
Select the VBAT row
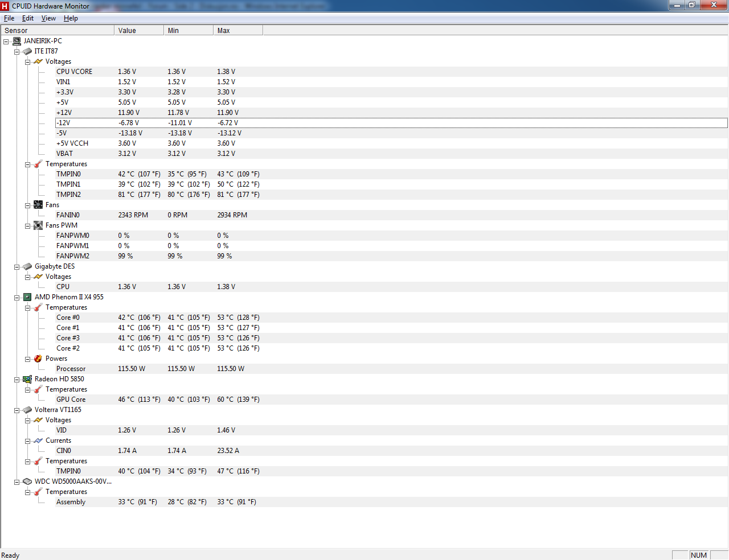tap(391, 154)
